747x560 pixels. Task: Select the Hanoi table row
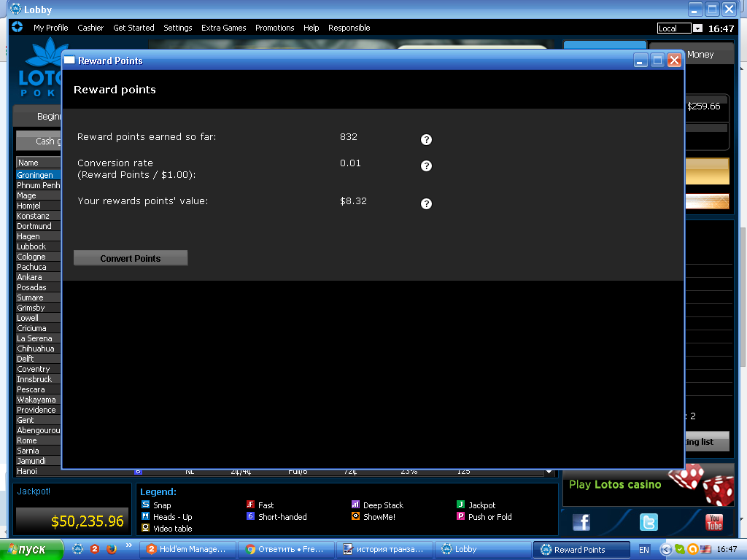39,471
